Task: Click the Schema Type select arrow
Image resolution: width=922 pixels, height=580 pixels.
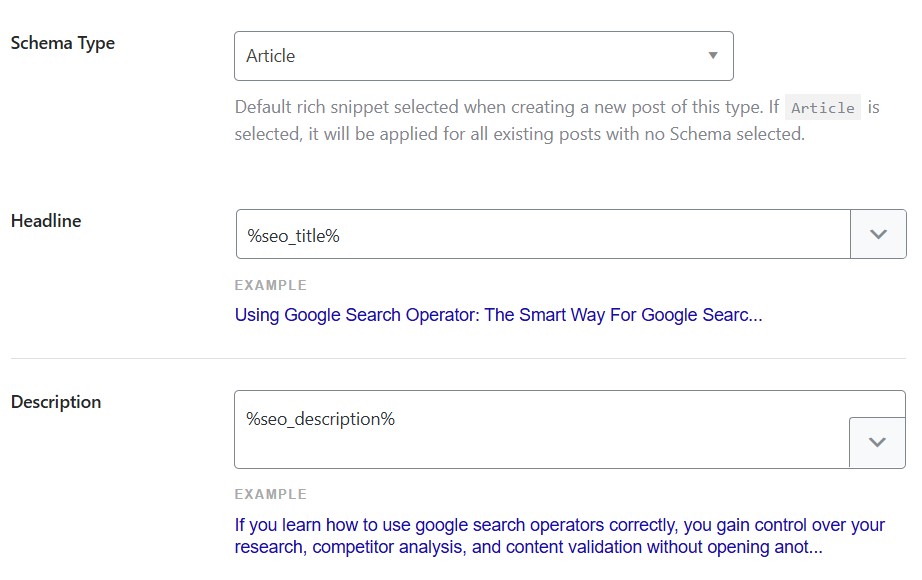Action: (x=712, y=56)
